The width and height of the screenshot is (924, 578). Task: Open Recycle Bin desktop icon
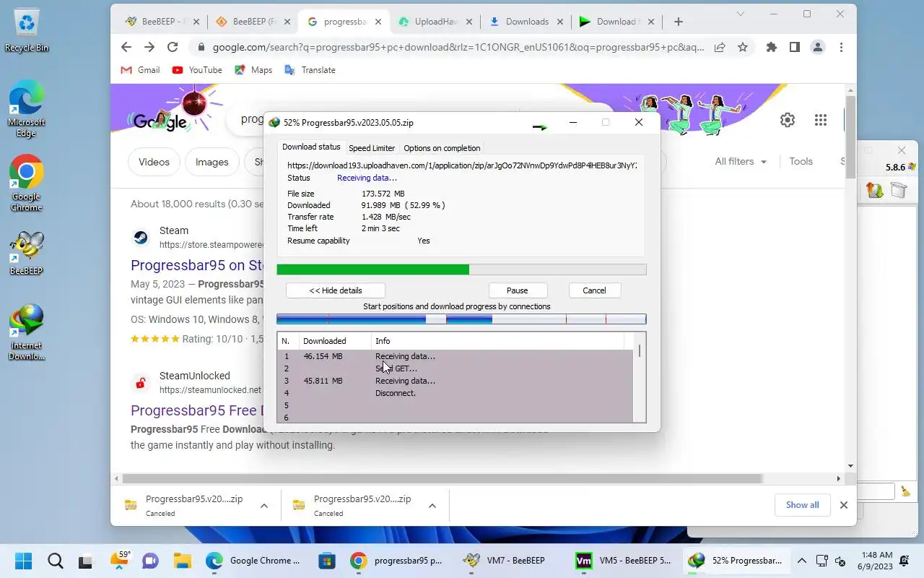[x=27, y=30]
